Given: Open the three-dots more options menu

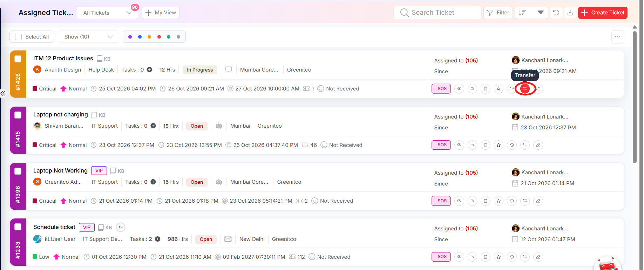Looking at the screenshot, I should click(x=618, y=37).
